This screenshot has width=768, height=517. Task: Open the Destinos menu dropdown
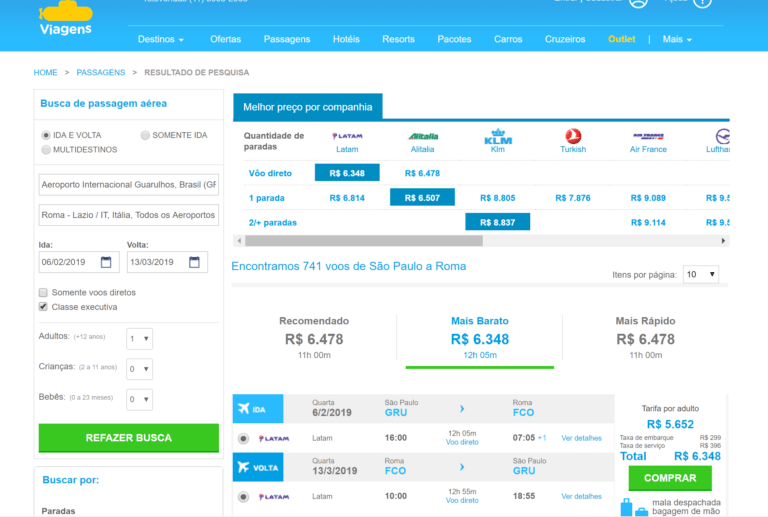tap(161, 39)
